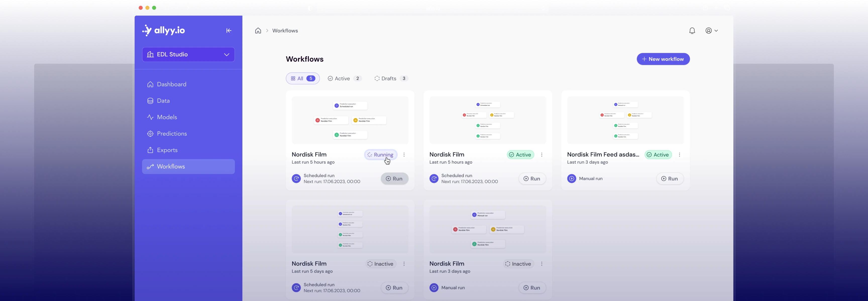Open the user account menu
The width and height of the screenshot is (868, 301).
(711, 31)
